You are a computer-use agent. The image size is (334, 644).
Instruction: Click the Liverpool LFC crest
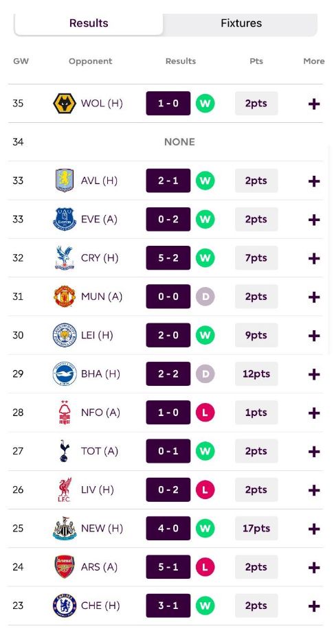[x=65, y=490]
